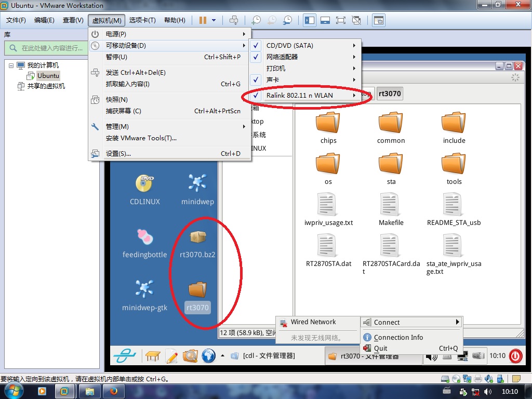Click the USB device icon in VMware status bar
Image resolution: width=532 pixels, height=399 pixels.
tap(500, 379)
